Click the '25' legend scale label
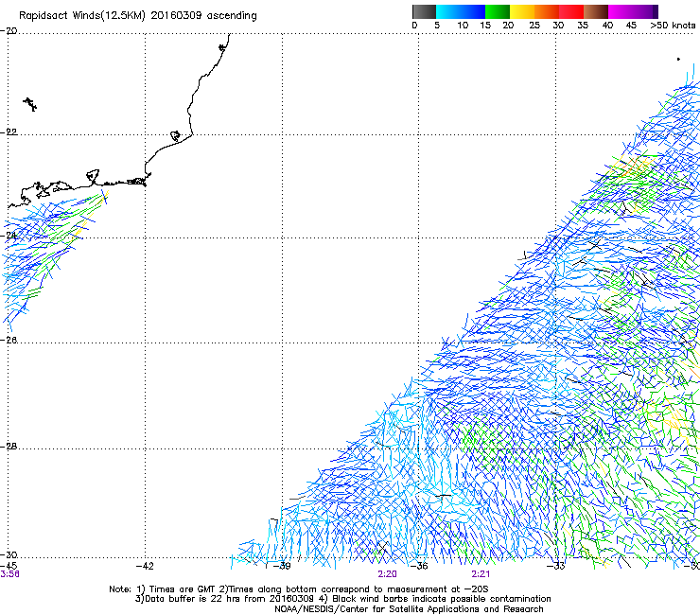The width and height of the screenshot is (700, 615). pyautogui.click(x=534, y=25)
